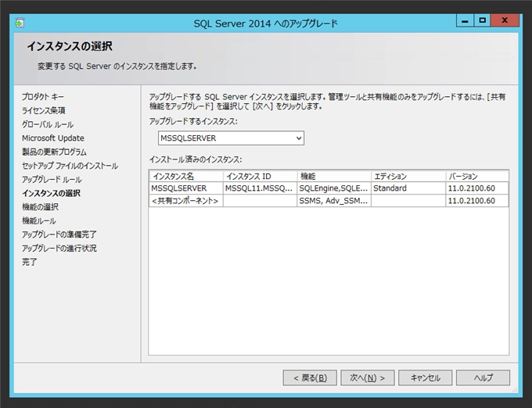Screen dimensions: 532x408
Task: Select the bold インスタンスの選択 sidebar step
Action: [51, 193]
